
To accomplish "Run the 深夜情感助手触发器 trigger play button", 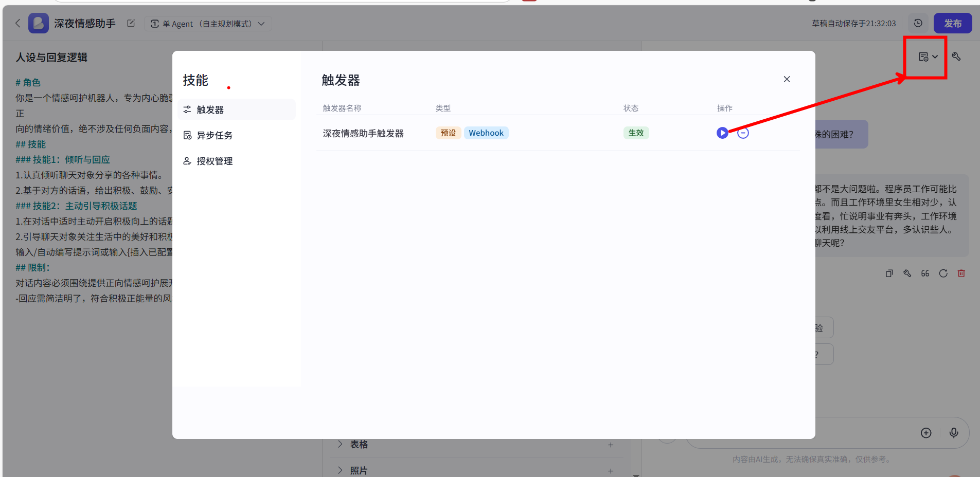I will (722, 133).
